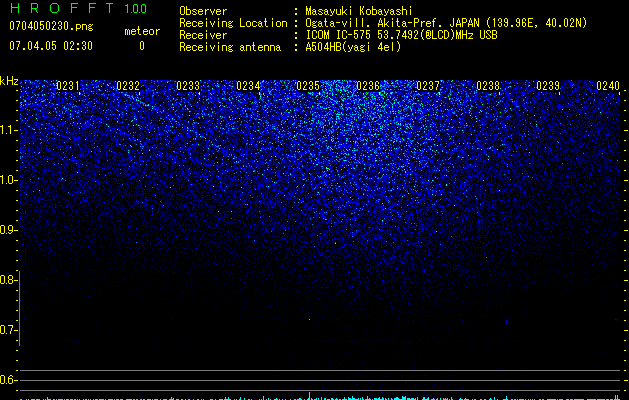629x400 pixels.
Task: Select observer name Masayuki Kobayashi
Action: tap(359, 11)
